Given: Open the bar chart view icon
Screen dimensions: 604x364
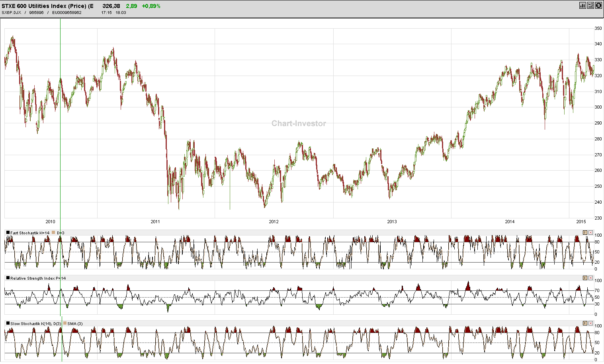Looking at the screenshot, I should point(582,5).
